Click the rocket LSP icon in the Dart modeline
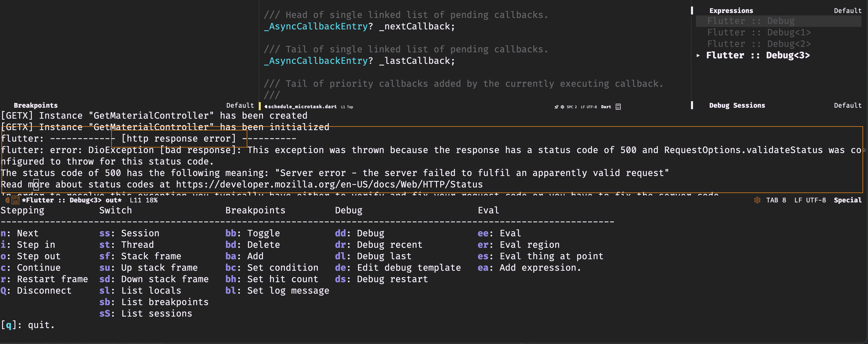Viewport: 868px width, 344px height. click(x=556, y=107)
